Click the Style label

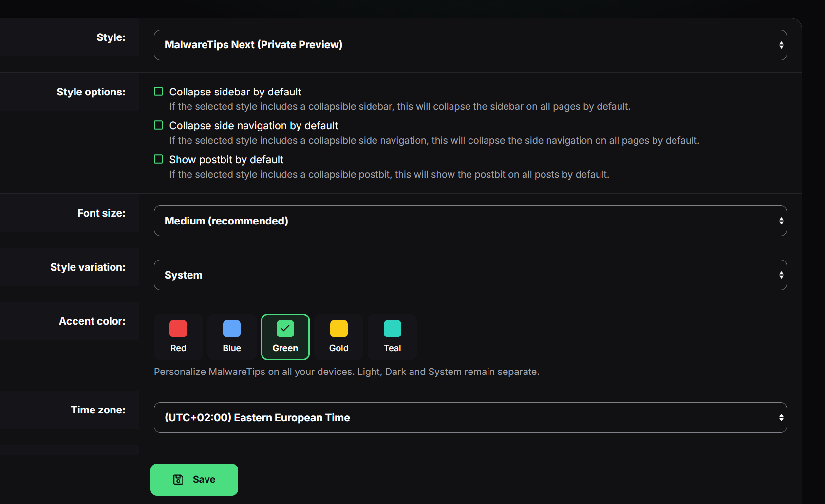coord(111,37)
